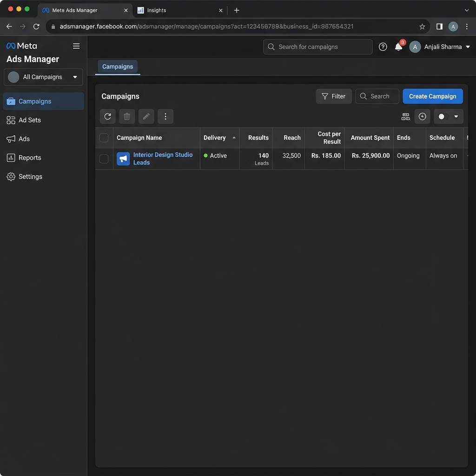Open the help question mark icon
The height and width of the screenshot is (476, 476).
[383, 47]
